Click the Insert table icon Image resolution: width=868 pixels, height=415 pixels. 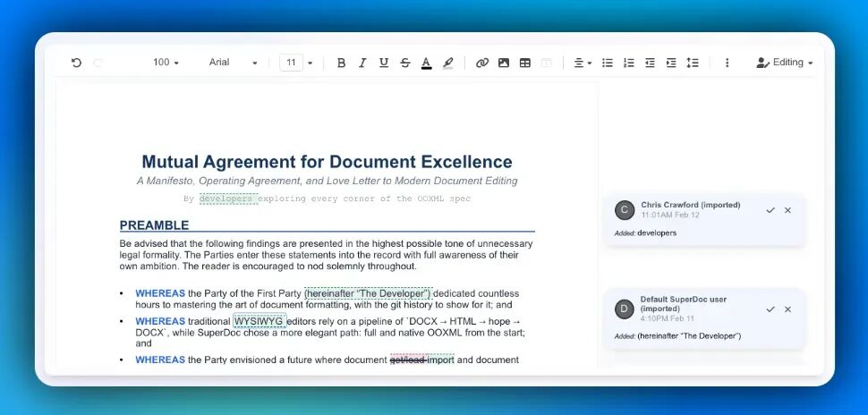point(525,63)
